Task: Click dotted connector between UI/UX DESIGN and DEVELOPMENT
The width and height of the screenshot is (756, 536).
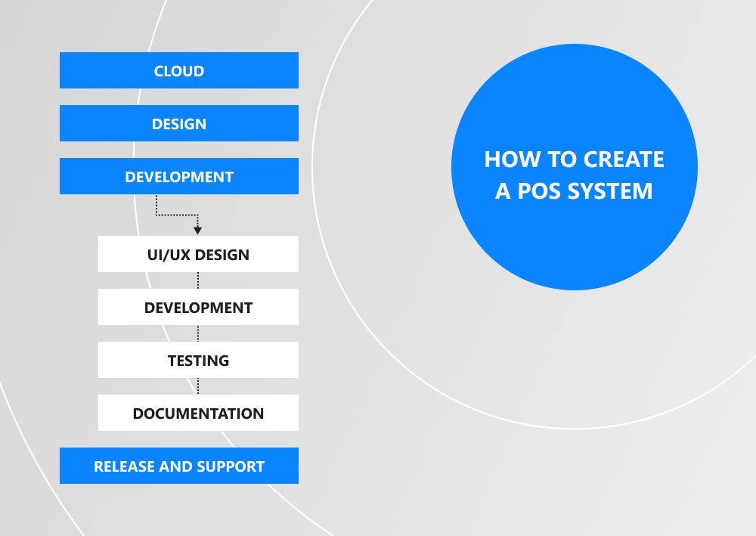Action: point(198,280)
